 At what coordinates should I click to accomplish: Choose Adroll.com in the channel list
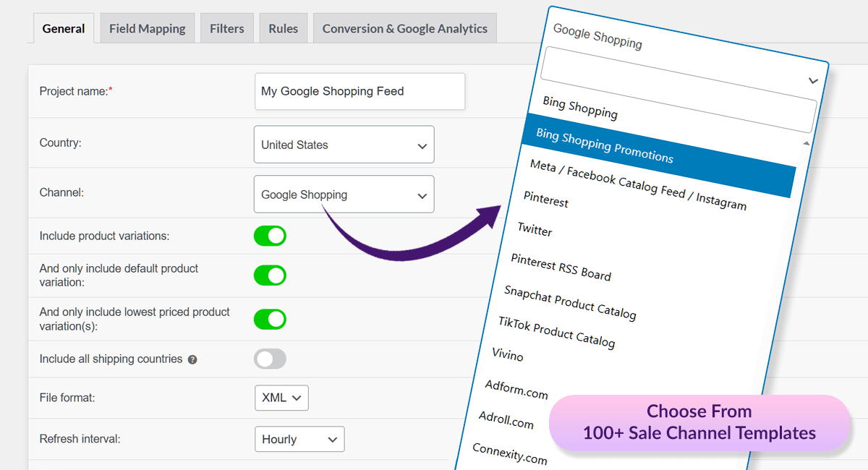(x=506, y=419)
